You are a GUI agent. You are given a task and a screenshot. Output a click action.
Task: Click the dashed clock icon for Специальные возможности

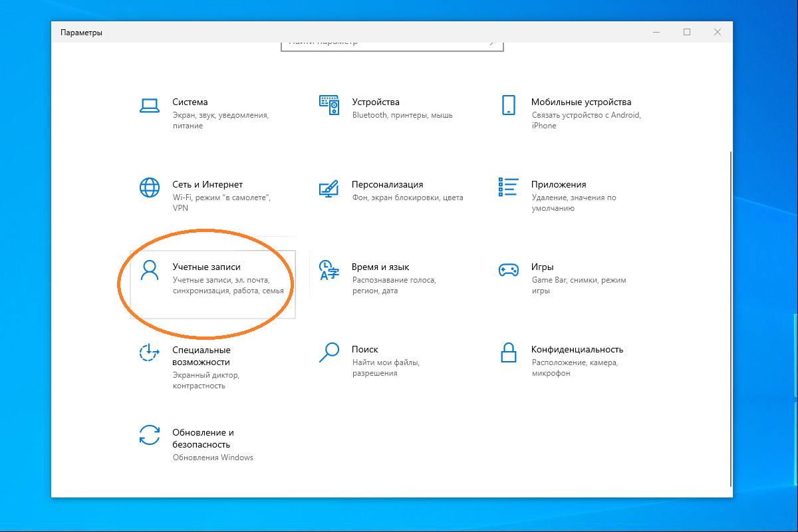pos(150,352)
